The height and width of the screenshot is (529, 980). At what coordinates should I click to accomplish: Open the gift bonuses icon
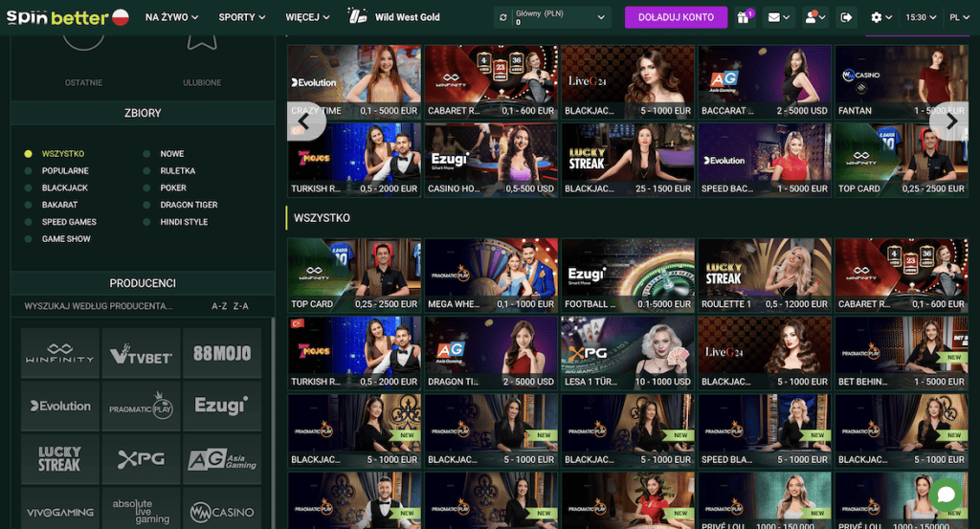[743, 17]
